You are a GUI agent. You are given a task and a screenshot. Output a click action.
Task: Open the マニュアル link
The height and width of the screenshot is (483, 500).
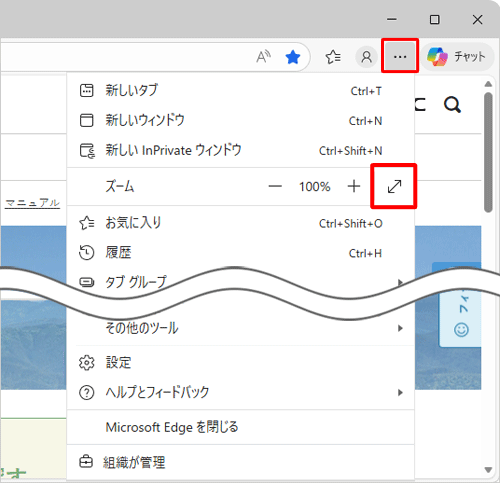click(32, 203)
